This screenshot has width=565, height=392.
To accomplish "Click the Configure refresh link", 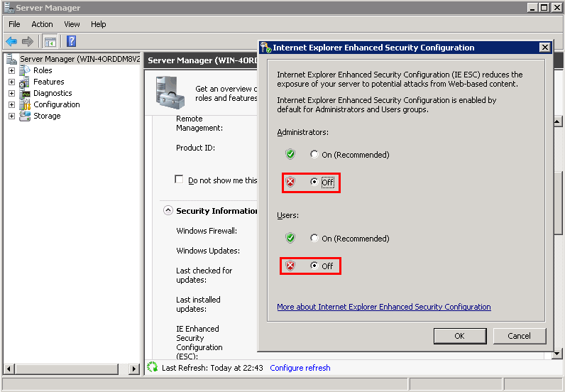I will click(300, 367).
